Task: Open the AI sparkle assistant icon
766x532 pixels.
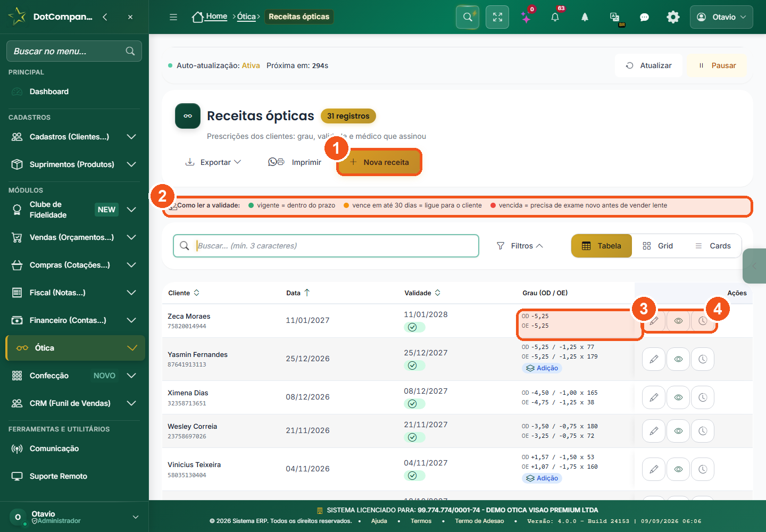Action: 526,17
